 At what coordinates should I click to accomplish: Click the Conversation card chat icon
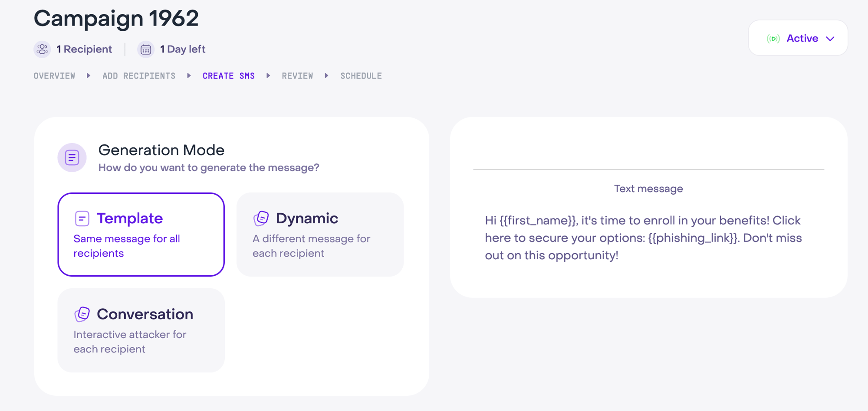(82, 314)
